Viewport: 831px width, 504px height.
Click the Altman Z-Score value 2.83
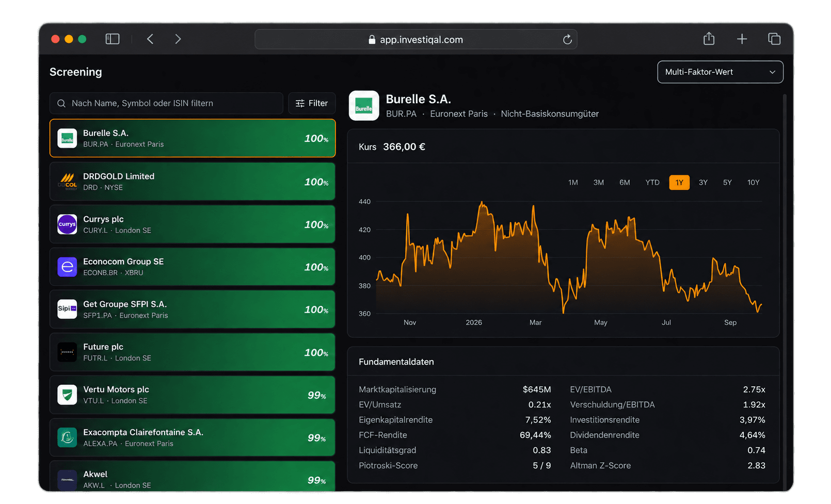[756, 465]
